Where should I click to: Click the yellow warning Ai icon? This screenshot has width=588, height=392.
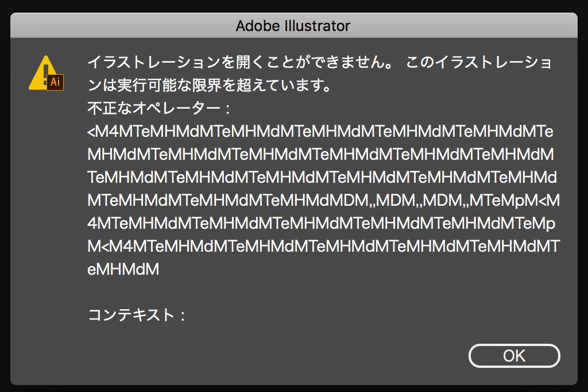tap(47, 73)
